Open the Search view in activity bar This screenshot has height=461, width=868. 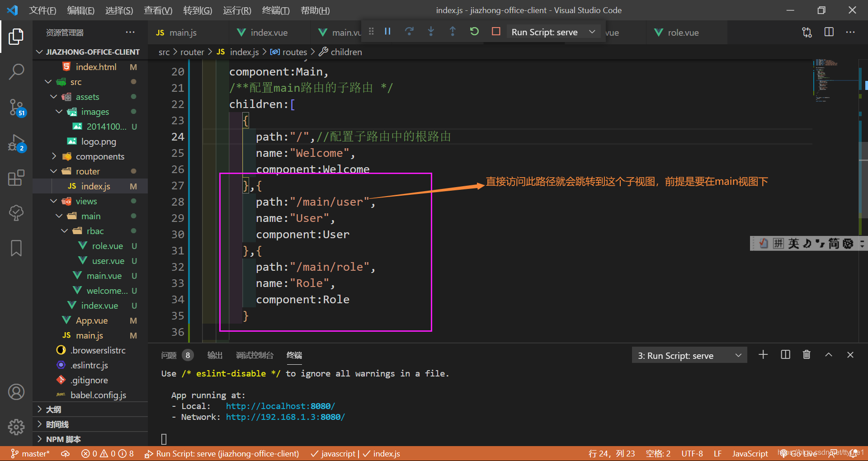(x=16, y=71)
